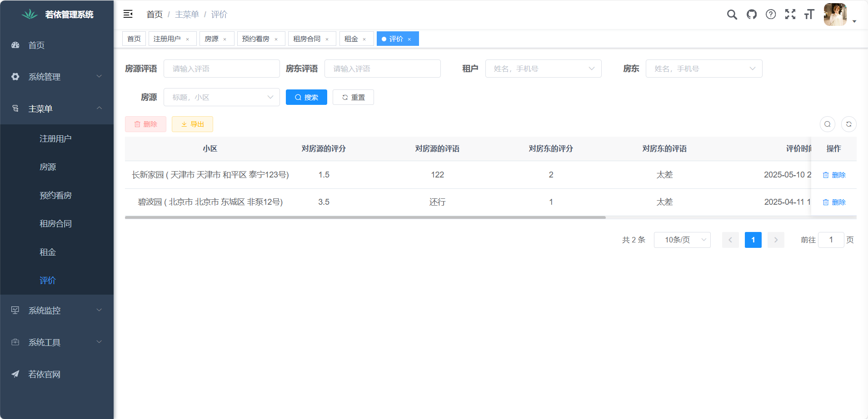Select page 1 in pagination
This screenshot has width=868, height=419.
point(753,240)
